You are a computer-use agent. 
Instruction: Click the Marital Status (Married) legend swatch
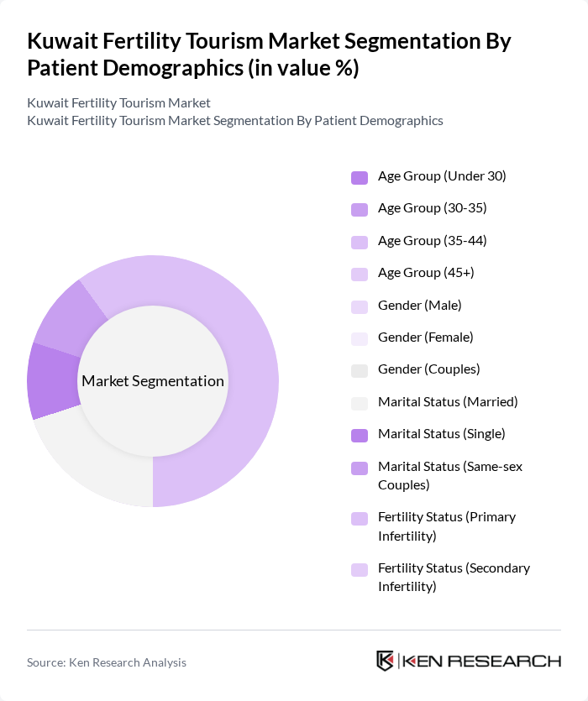coord(360,402)
